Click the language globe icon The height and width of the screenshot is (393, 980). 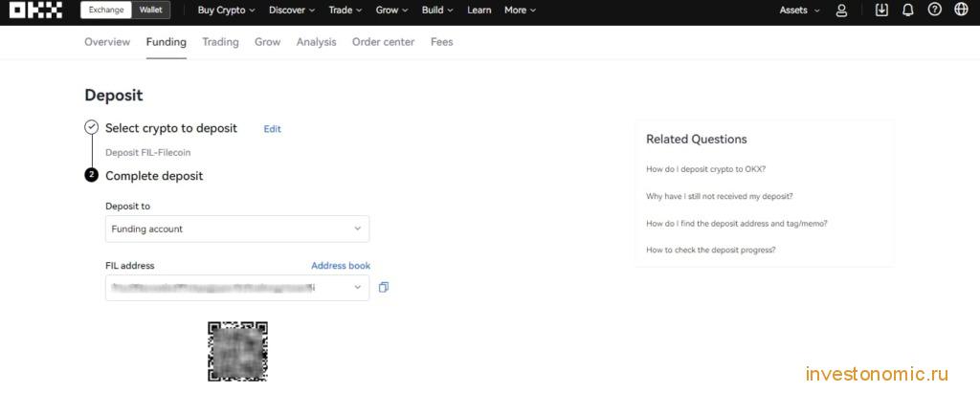click(961, 10)
